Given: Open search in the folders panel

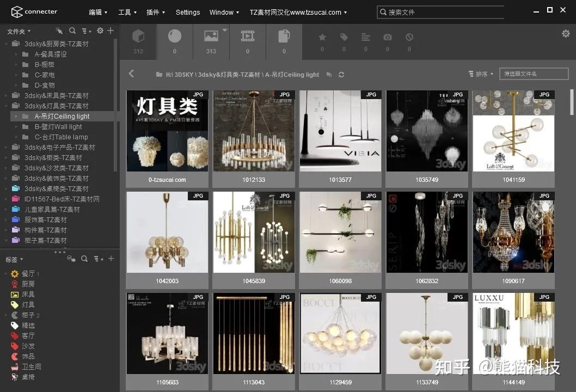Looking at the screenshot, I should 72,31.
